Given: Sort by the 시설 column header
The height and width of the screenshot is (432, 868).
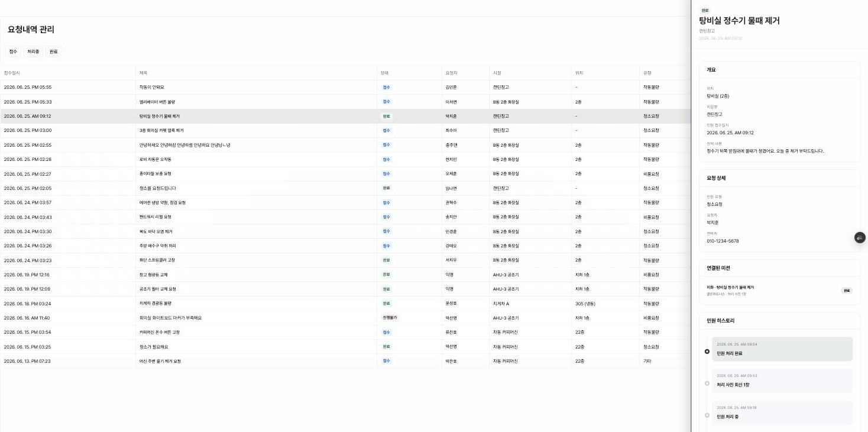Looking at the screenshot, I should point(497,73).
